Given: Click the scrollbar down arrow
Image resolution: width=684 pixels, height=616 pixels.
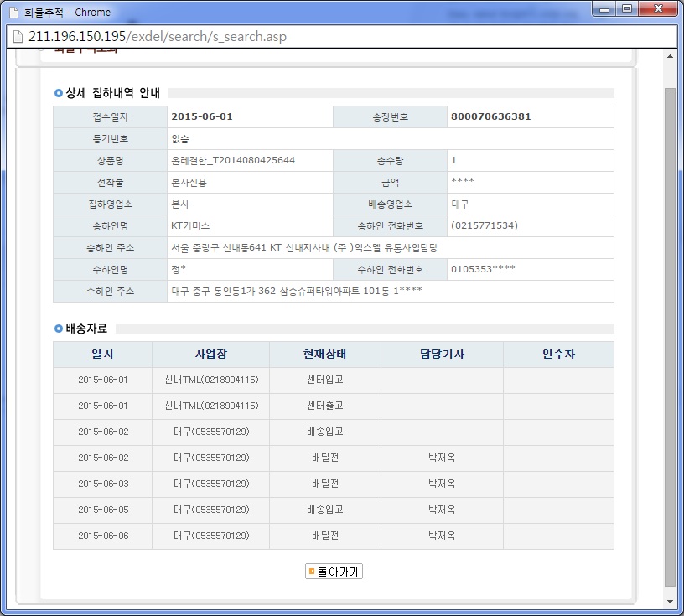Looking at the screenshot, I should [670, 602].
